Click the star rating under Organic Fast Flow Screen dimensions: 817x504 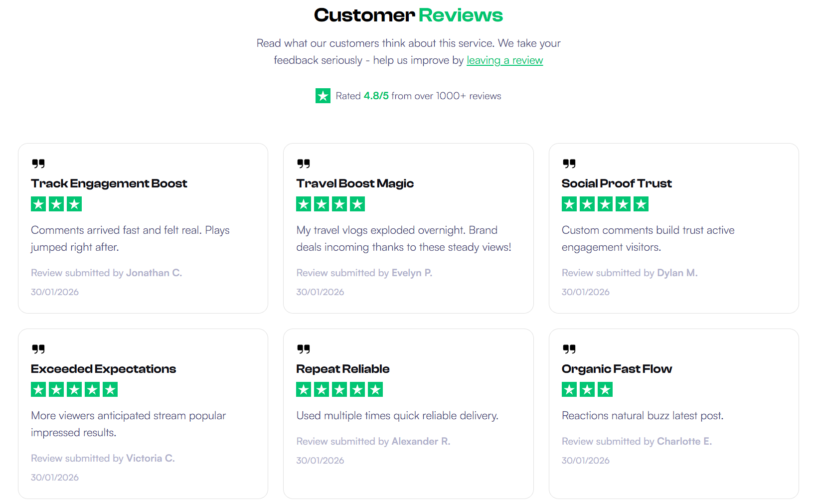point(587,389)
